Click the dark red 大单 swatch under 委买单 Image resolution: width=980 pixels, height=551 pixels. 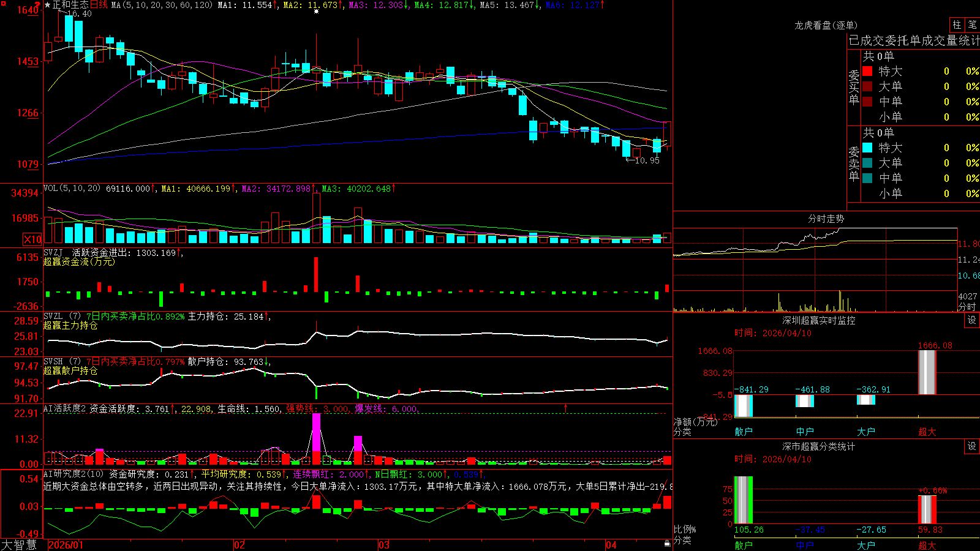click(867, 86)
